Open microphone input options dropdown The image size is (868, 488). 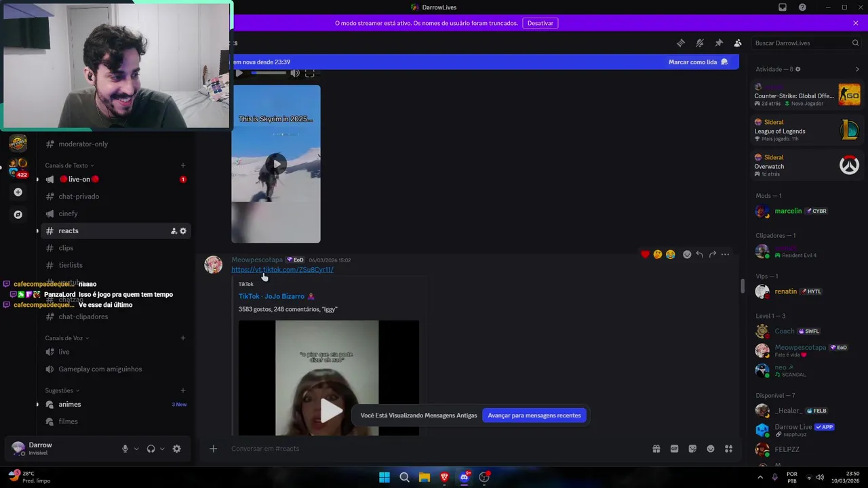pyautogui.click(x=136, y=449)
